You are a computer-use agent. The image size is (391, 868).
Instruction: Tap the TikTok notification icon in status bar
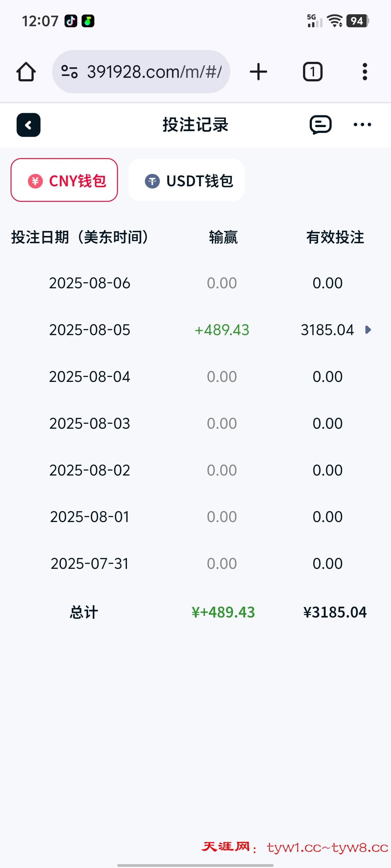point(71,21)
